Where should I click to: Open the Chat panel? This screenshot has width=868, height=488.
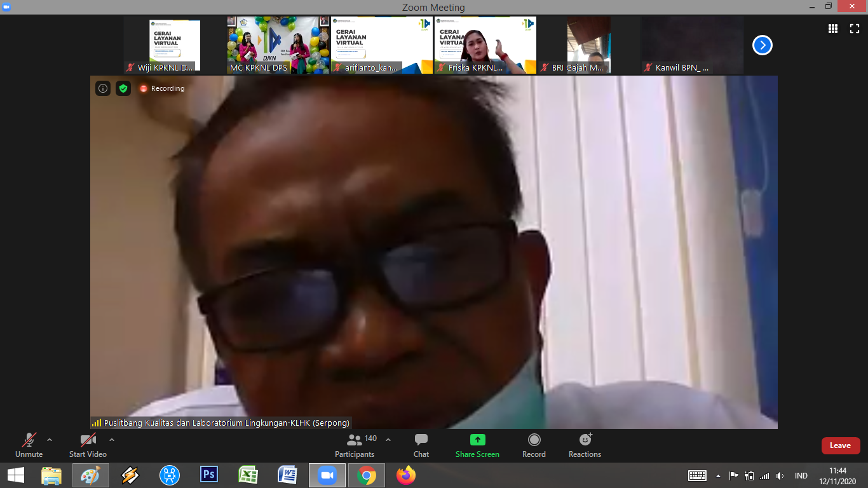click(x=421, y=445)
